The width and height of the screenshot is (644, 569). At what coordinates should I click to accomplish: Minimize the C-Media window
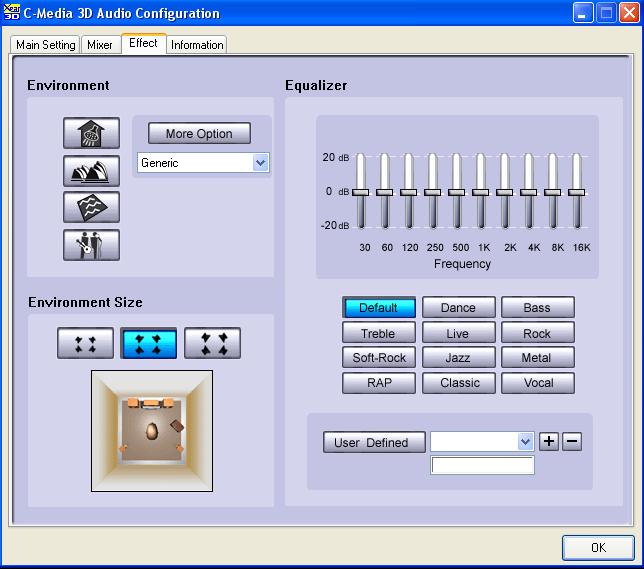point(582,13)
